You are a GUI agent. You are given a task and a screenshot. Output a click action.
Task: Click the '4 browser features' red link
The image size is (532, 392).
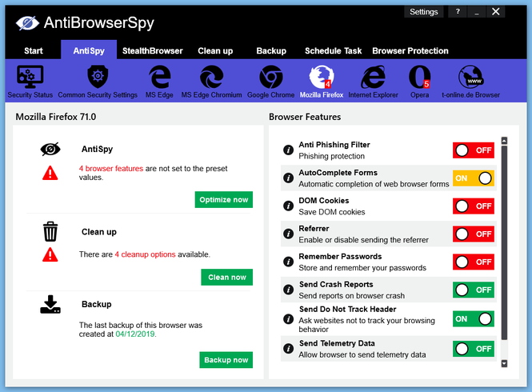click(x=111, y=168)
